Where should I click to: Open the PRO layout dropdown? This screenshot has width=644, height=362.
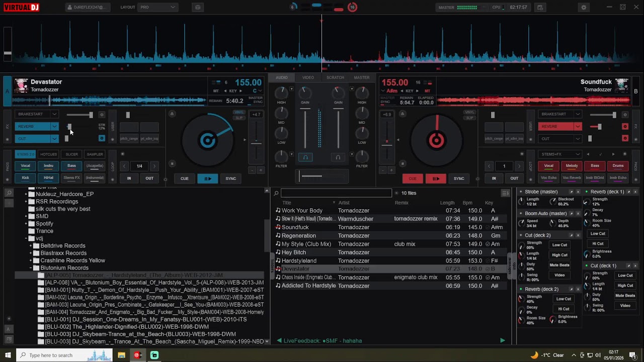(x=157, y=8)
